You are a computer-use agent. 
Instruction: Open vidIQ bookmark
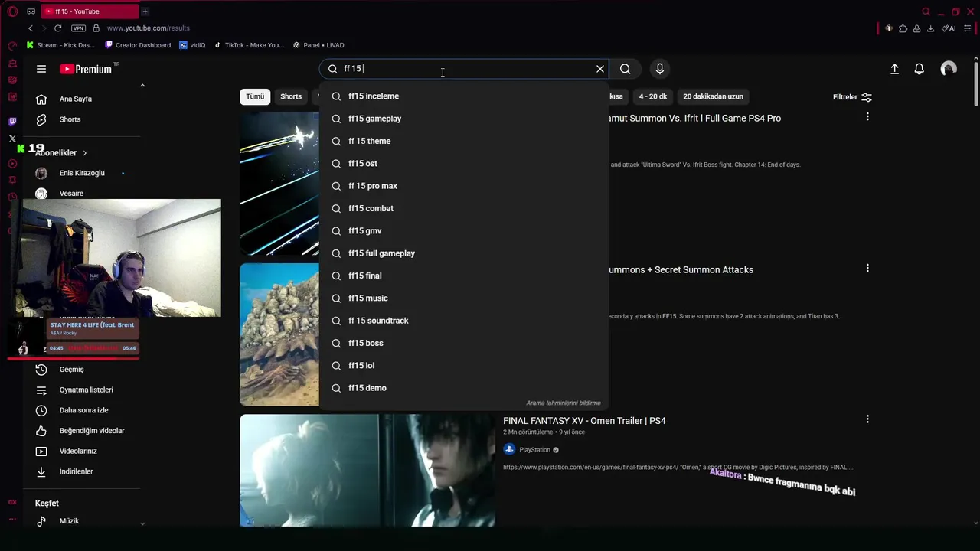coord(192,45)
